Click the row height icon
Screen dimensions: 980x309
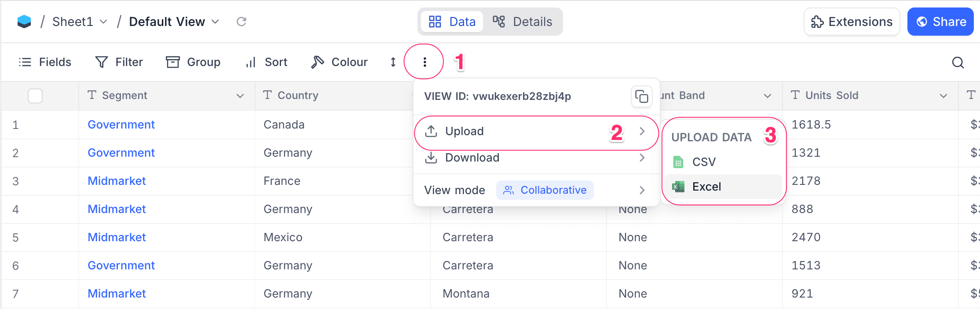pyautogui.click(x=393, y=62)
